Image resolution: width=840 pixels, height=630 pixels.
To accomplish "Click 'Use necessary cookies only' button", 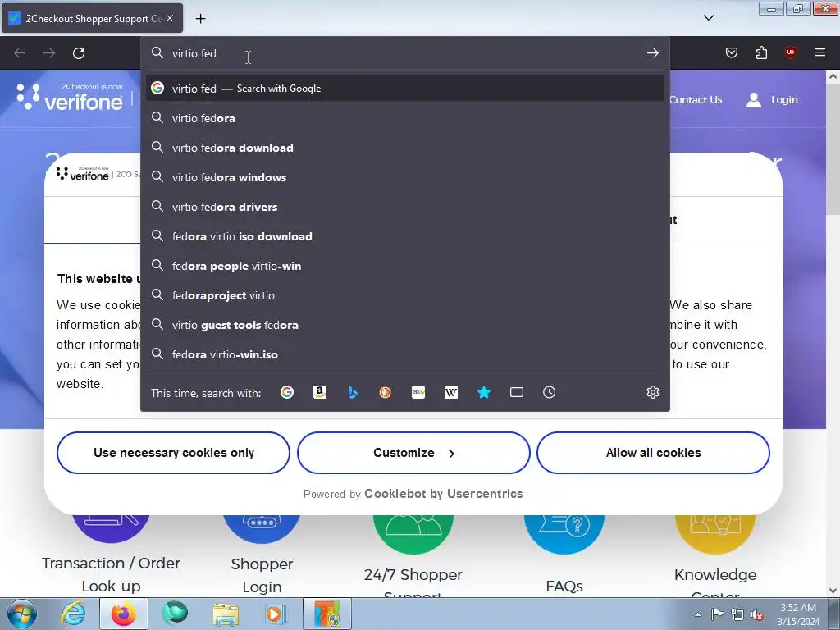I will (174, 453).
